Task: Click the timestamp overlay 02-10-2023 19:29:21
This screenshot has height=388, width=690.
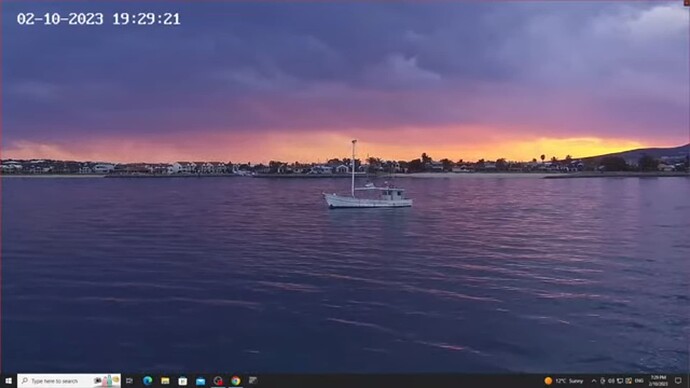Action: click(99, 19)
